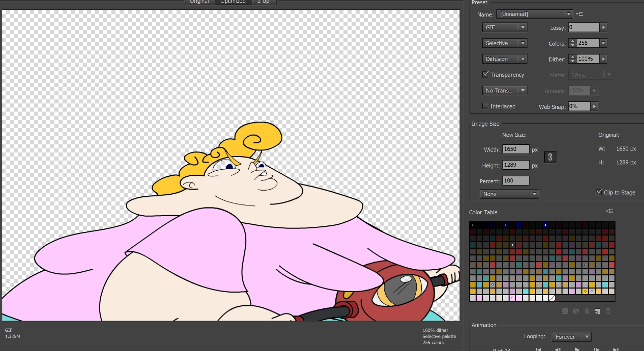
Task: Uncheck Clip to Stage
Action: coord(599,192)
